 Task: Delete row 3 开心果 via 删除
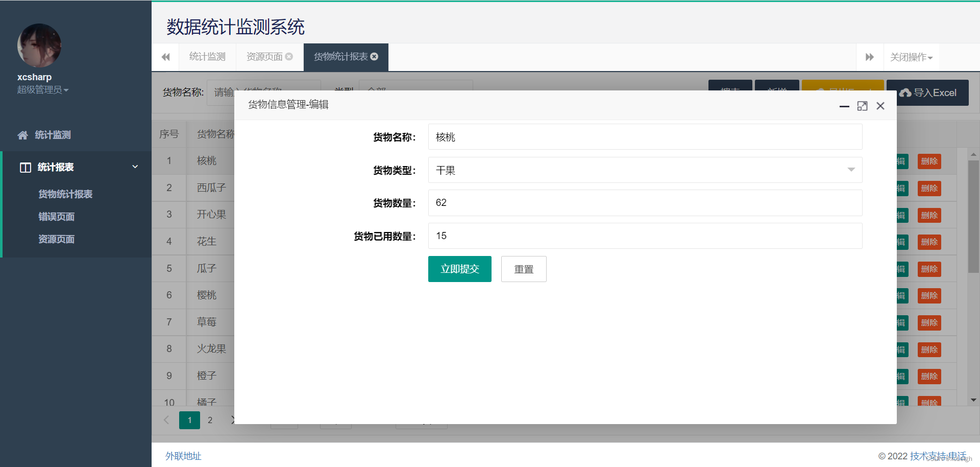[929, 216]
